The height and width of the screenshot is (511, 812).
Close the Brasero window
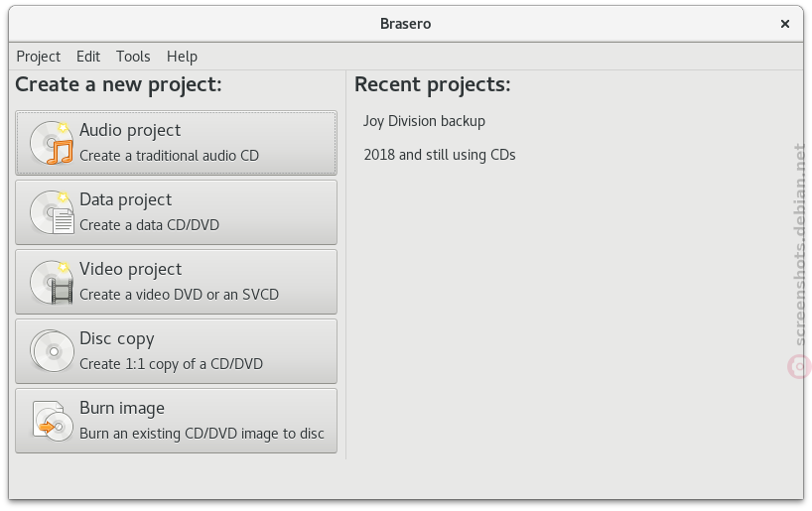click(785, 24)
